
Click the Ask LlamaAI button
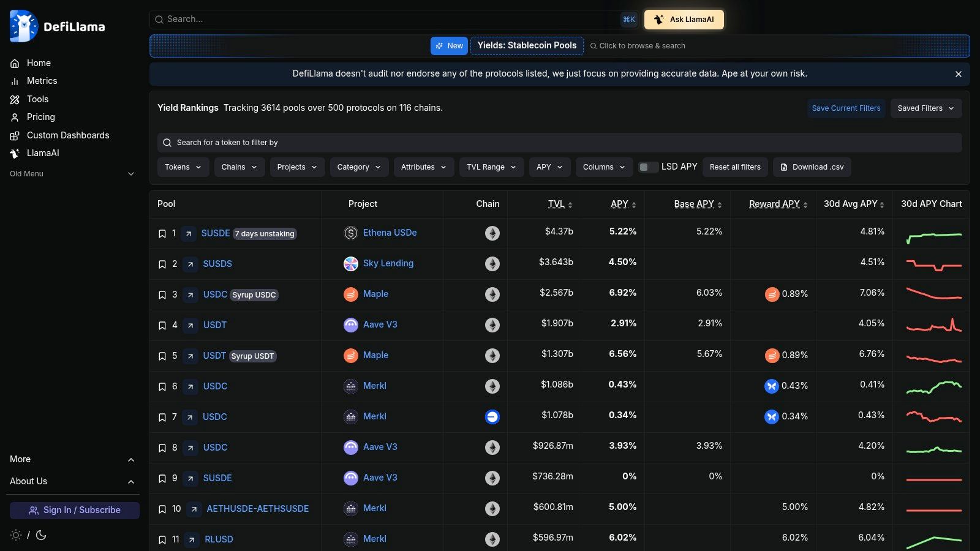coord(684,20)
